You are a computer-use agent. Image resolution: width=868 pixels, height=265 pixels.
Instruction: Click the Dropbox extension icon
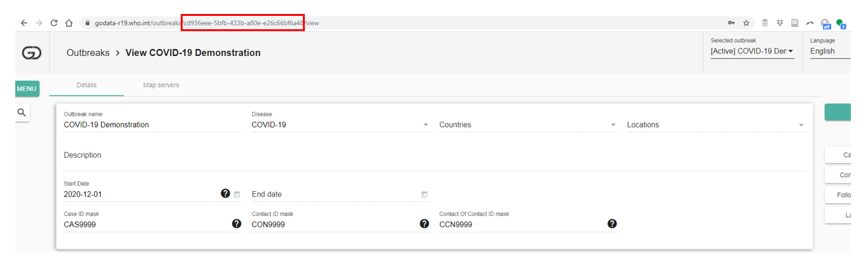coord(780,23)
